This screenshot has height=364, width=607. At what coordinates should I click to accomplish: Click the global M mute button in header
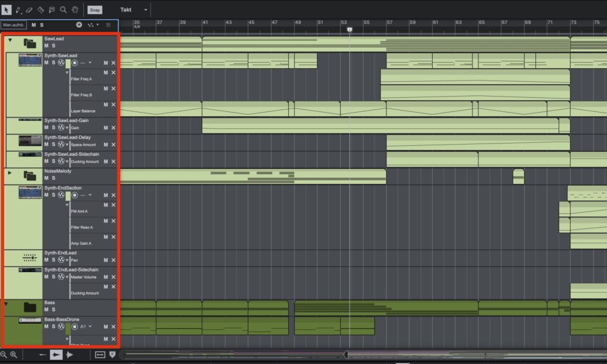pos(34,25)
